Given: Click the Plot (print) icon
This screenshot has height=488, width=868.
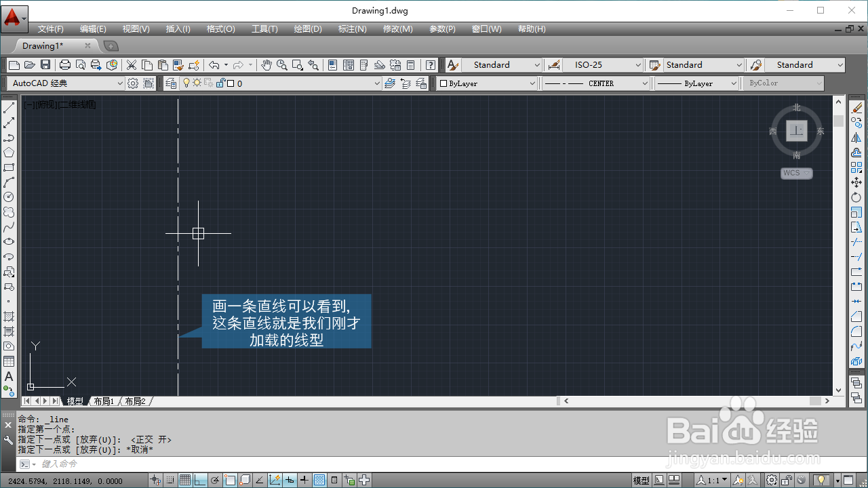Looking at the screenshot, I should (x=65, y=65).
